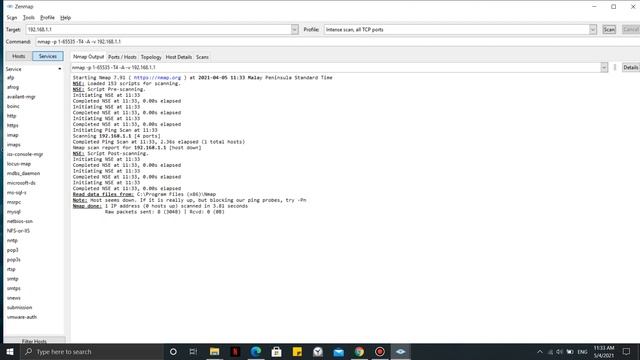The height and width of the screenshot is (360, 640).
Task: Open Microsoft Store from taskbar
Action: pyautogui.click(x=276, y=351)
